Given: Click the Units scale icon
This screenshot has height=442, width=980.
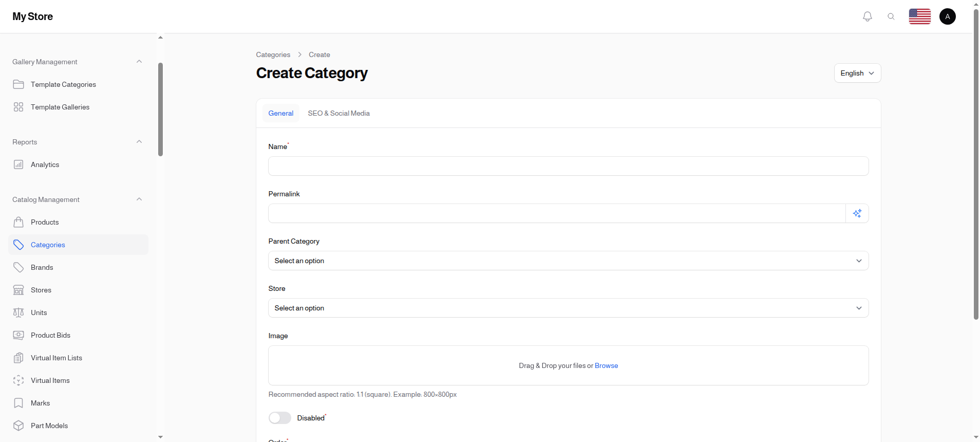Looking at the screenshot, I should click(x=18, y=312).
